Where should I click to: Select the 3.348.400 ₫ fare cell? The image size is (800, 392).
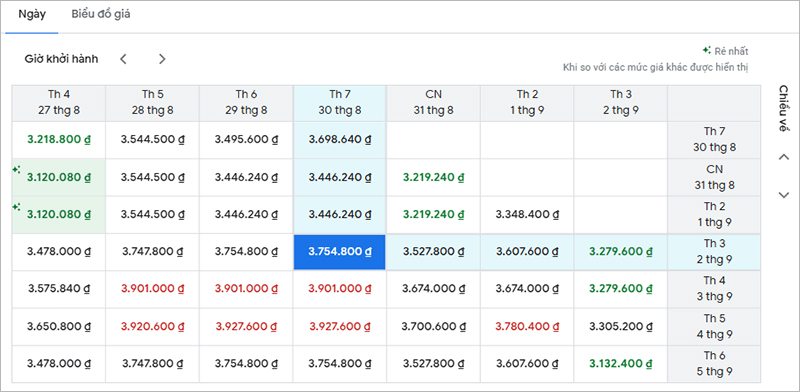click(527, 214)
